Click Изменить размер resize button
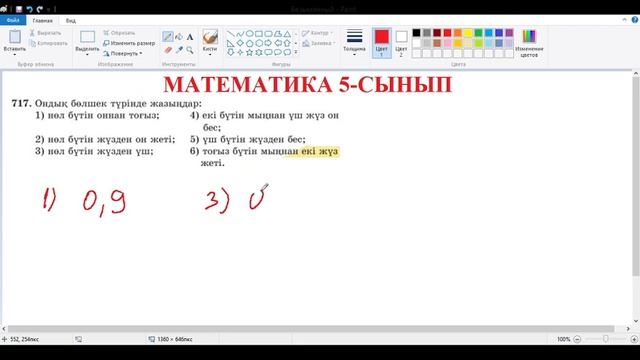This screenshot has width=640, height=360. pos(129,43)
